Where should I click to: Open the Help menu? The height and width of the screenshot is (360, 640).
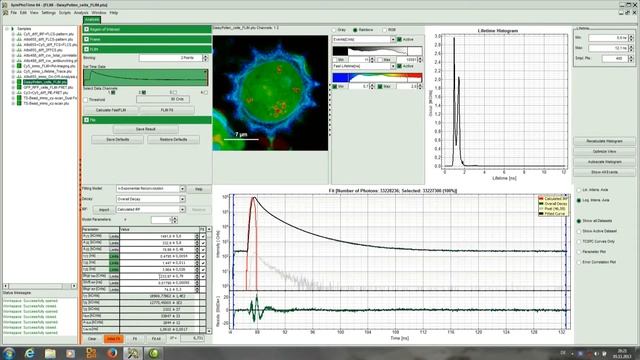[114, 13]
